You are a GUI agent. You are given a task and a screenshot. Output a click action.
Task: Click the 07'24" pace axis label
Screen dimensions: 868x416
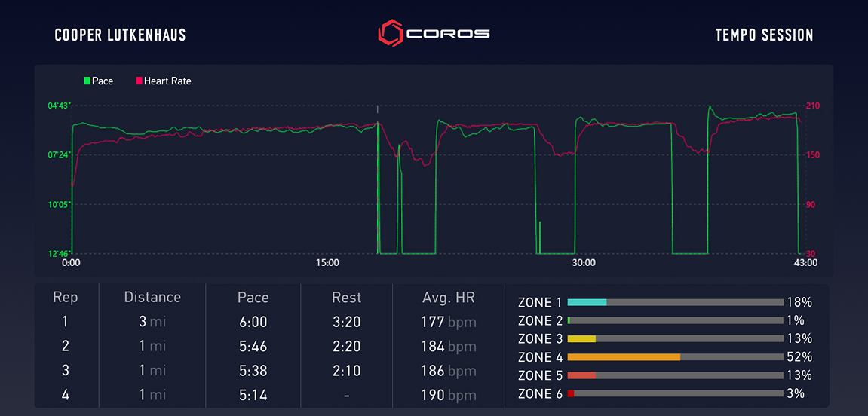pyautogui.click(x=61, y=155)
